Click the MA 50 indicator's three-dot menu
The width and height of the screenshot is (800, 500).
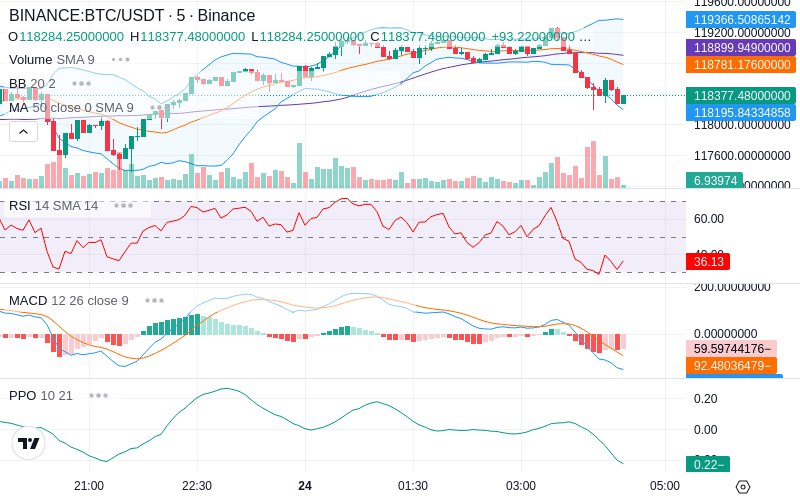159,107
